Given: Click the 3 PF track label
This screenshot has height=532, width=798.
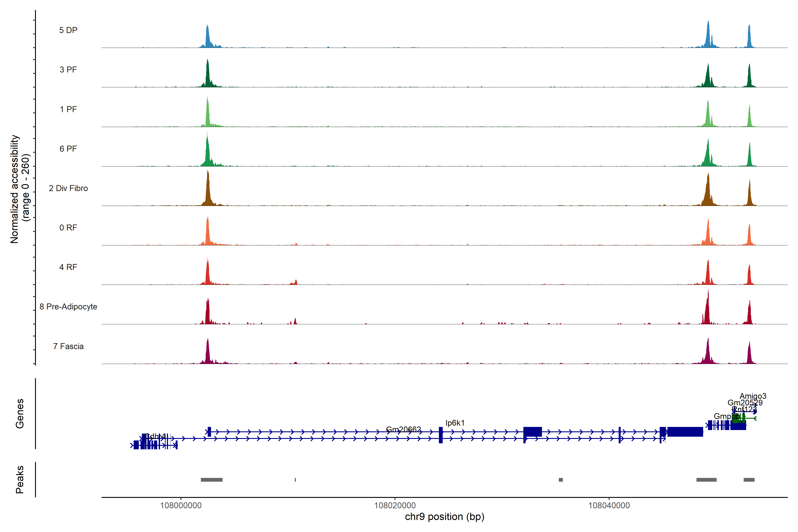Looking at the screenshot, I should tap(68, 70).
